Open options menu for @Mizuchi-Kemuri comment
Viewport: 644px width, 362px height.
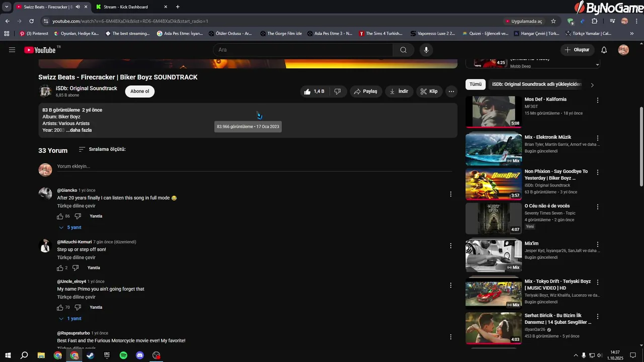(x=451, y=246)
